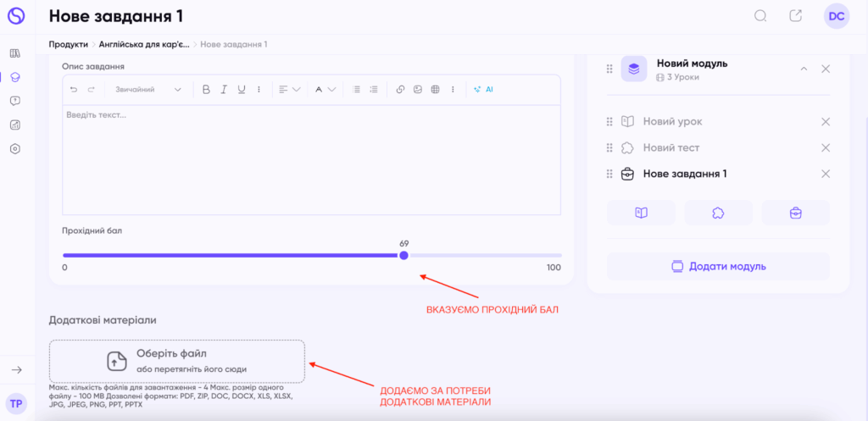Open the question bubble section in sidebar

[x=15, y=101]
